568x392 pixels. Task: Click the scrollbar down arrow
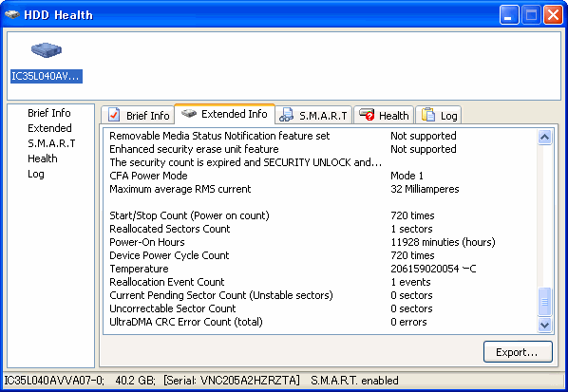point(544,325)
